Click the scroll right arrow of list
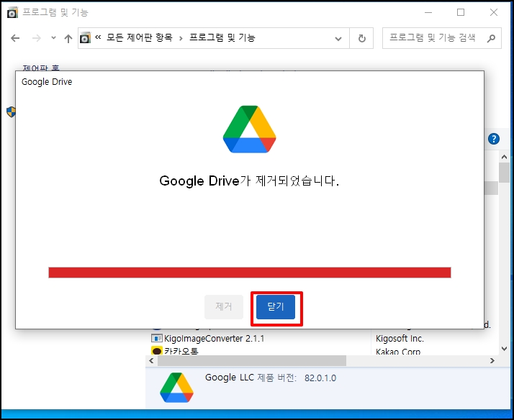514x420 pixels. (x=492, y=360)
